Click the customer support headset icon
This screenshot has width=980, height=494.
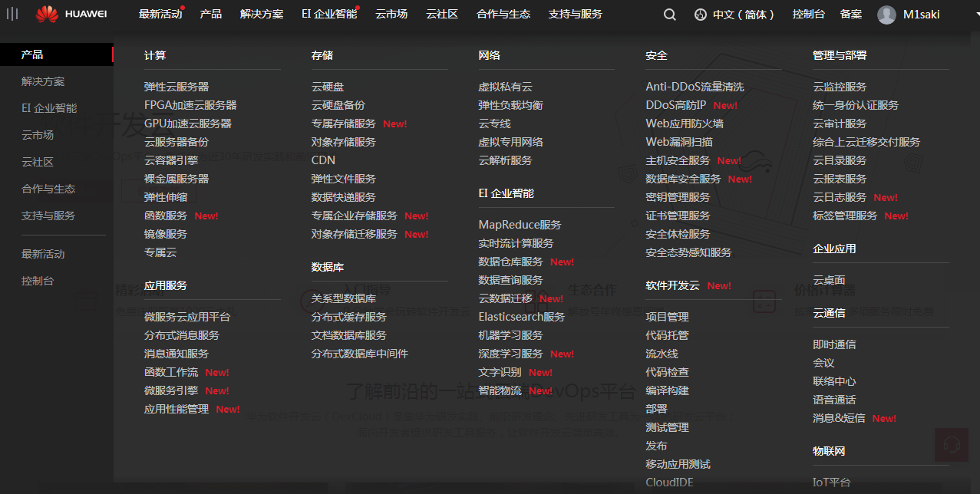(951, 444)
